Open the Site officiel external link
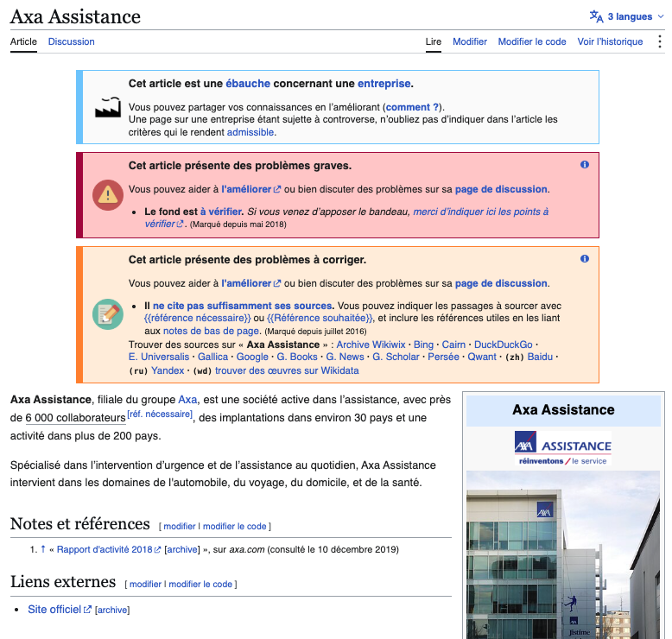 click(x=59, y=609)
